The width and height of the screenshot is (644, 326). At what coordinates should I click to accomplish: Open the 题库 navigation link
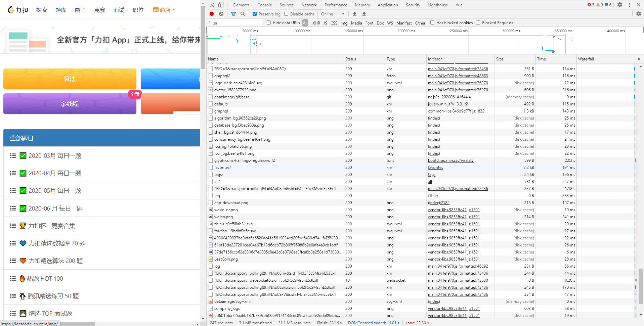coord(61,10)
